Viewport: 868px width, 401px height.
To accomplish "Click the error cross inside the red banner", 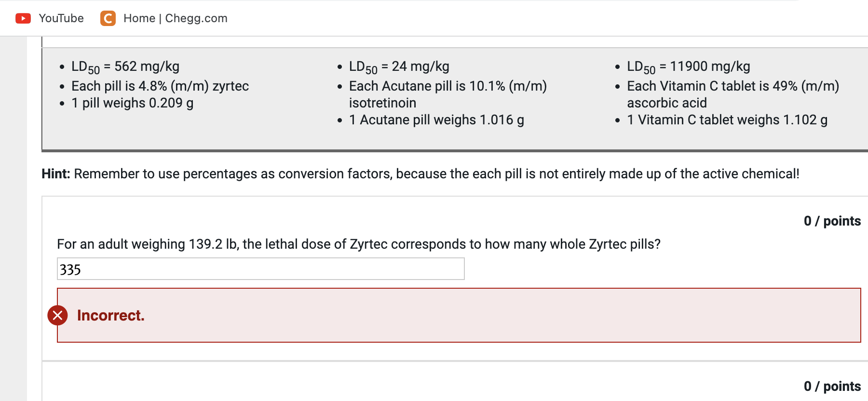I will 58,316.
